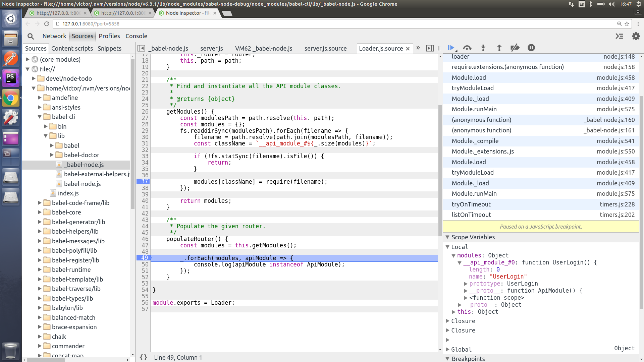This screenshot has height=362, width=644.
Task: Open the DevTools settings gear
Action: tap(636, 36)
